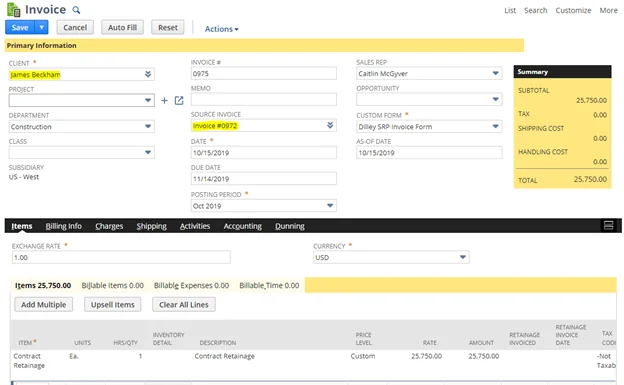Select the Billable Expenses 0.00 subtab
This screenshot has height=385, width=624.
coord(191,285)
